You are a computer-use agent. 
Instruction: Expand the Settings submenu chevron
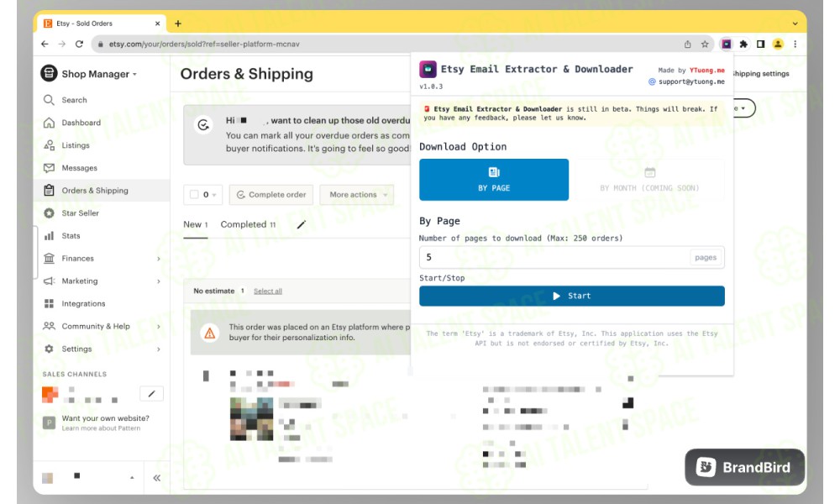[159, 349]
